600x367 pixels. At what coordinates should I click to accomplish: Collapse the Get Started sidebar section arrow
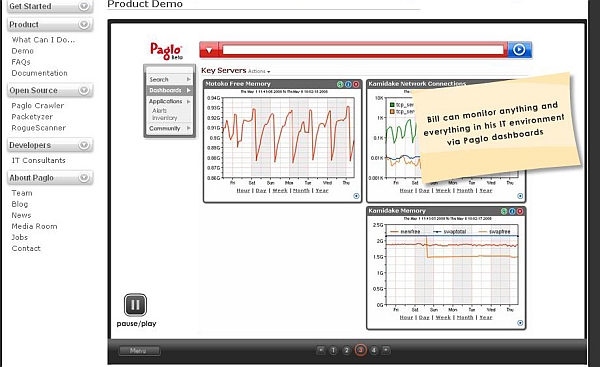pos(84,6)
